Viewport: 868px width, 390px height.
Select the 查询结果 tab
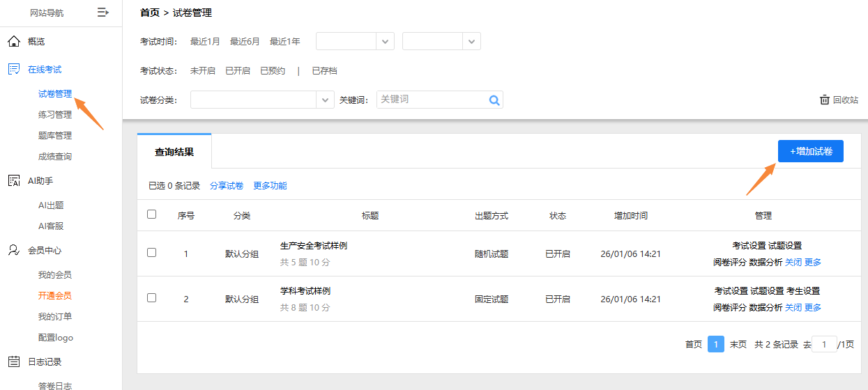click(174, 152)
